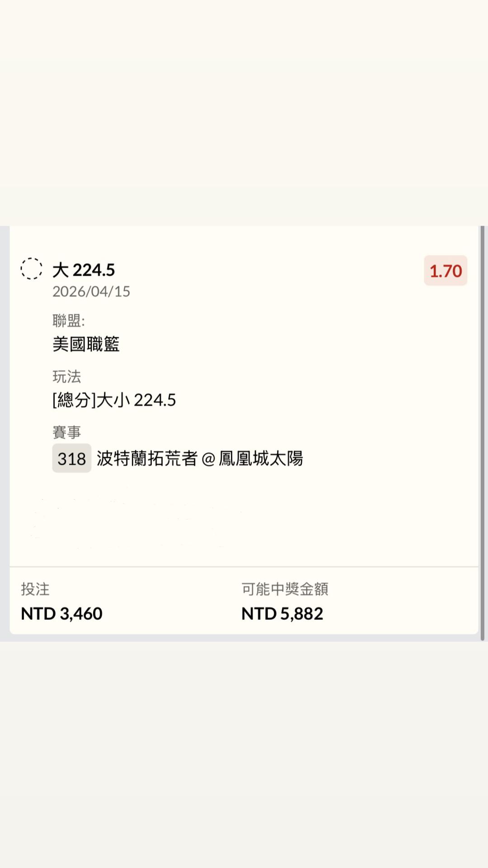
Task: Tap the 賽事 label
Action: tap(67, 432)
